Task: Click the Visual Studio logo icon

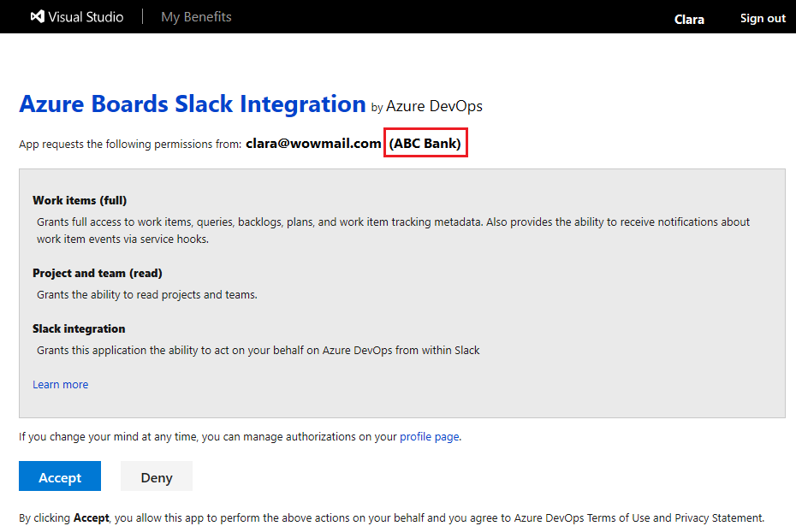Action: [37, 17]
